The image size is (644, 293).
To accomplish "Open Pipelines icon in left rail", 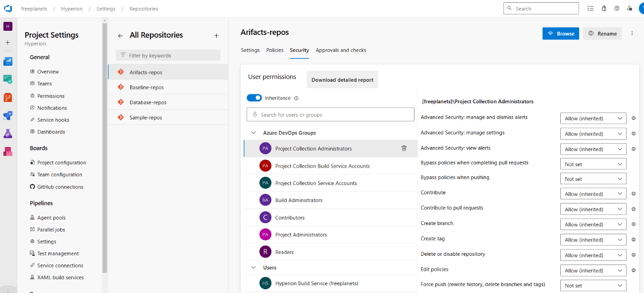I will [8, 115].
